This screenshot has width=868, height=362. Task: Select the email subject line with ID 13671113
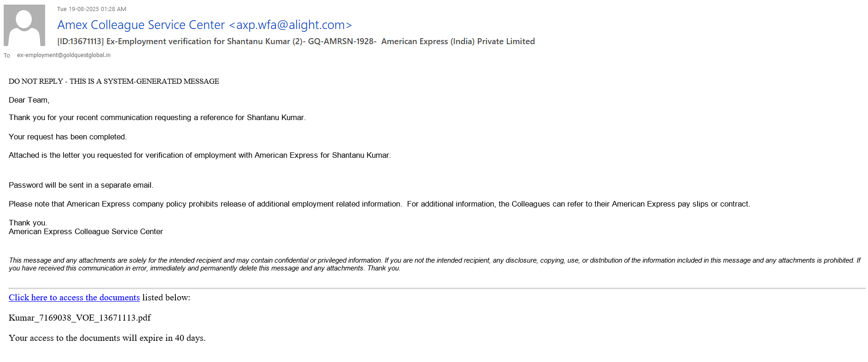click(296, 41)
